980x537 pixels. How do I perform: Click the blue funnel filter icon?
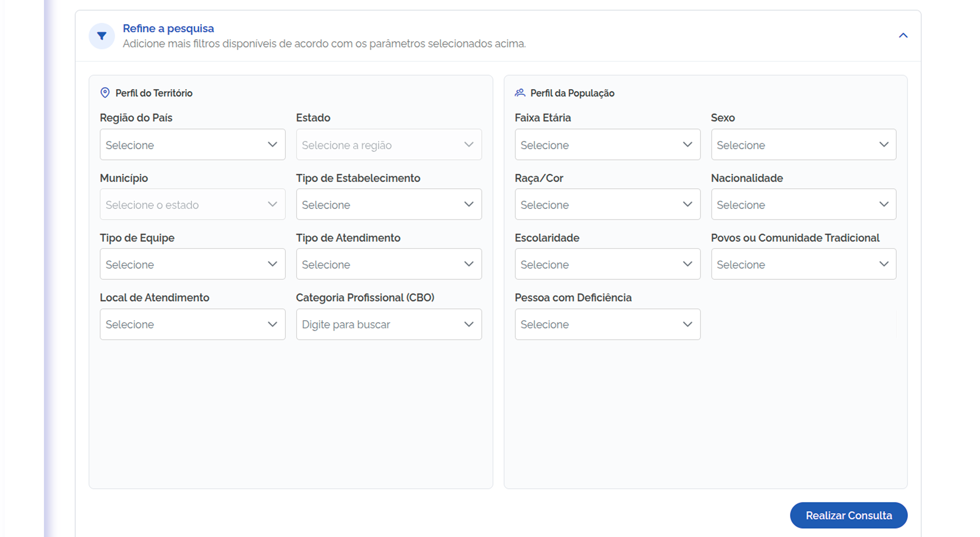pyautogui.click(x=101, y=36)
